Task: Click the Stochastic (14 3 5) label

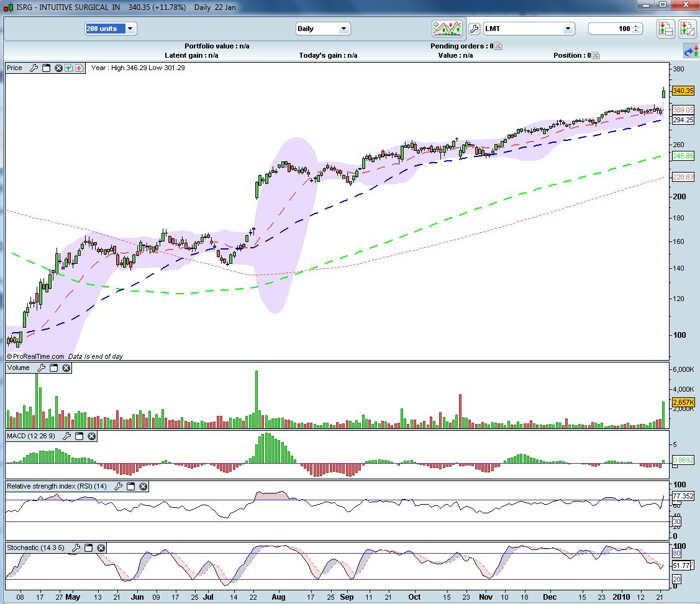Action: (36, 548)
